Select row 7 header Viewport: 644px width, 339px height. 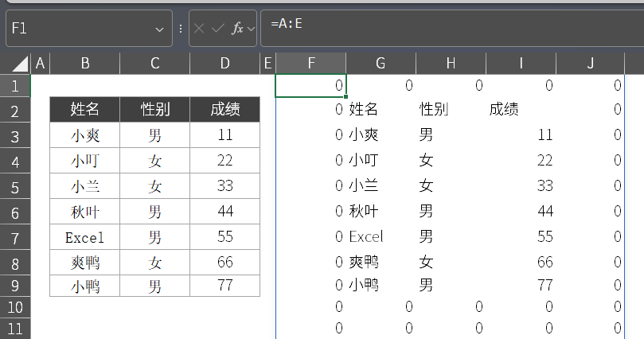point(15,237)
